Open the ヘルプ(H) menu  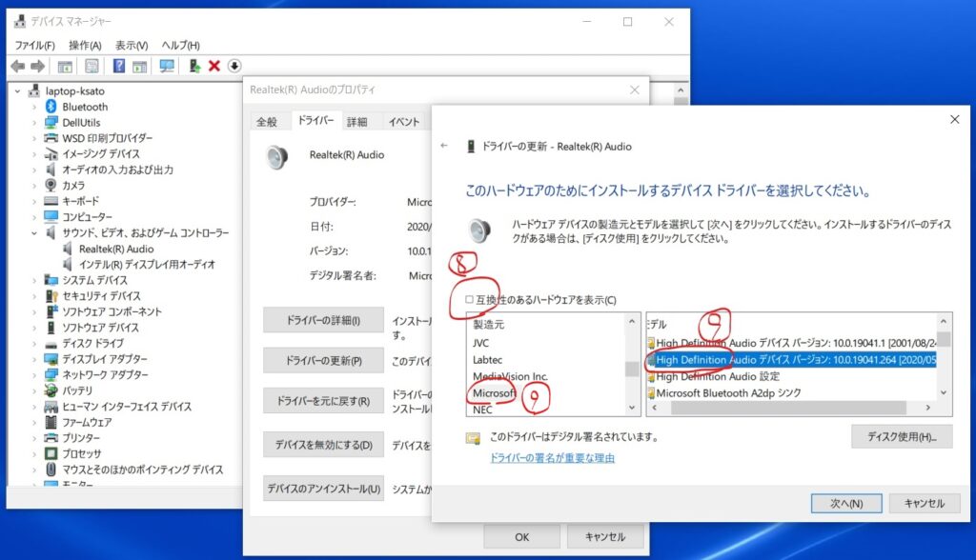pos(180,46)
